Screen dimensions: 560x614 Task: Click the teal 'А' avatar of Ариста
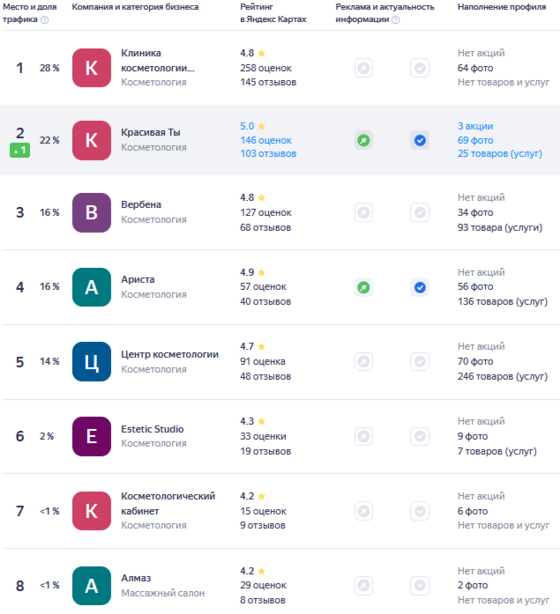point(92,287)
